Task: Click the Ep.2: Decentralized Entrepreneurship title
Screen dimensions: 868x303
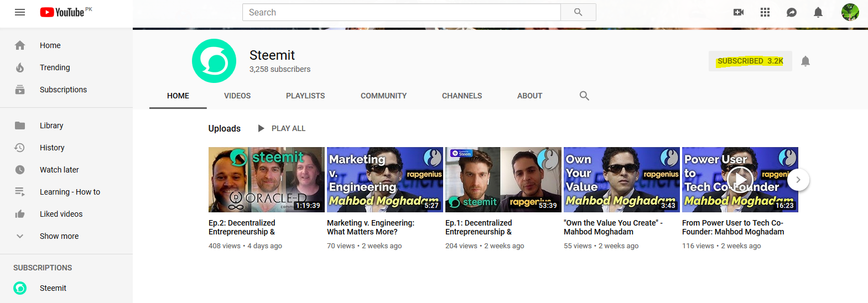Action: pos(242,227)
